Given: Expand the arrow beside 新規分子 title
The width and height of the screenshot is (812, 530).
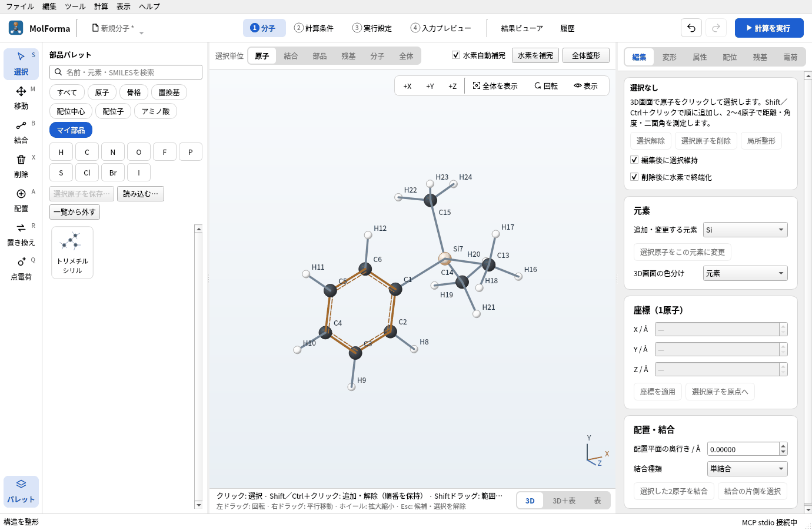Looking at the screenshot, I should (x=141, y=33).
